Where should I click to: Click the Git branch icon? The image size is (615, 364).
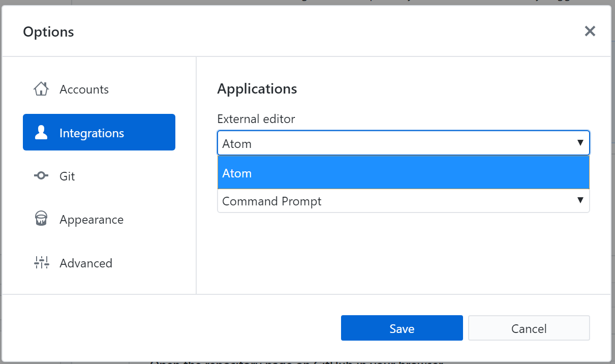[x=41, y=175]
